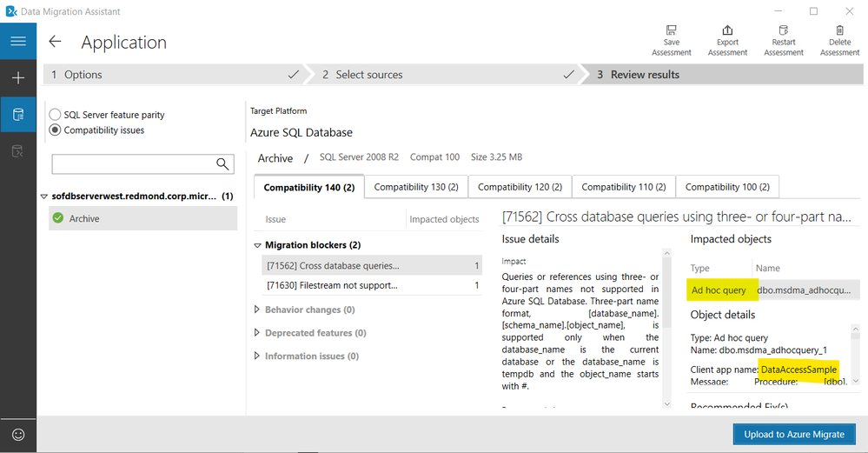Click Name: dbo.msdma_adhocquery_1 detail line

[x=759, y=350]
